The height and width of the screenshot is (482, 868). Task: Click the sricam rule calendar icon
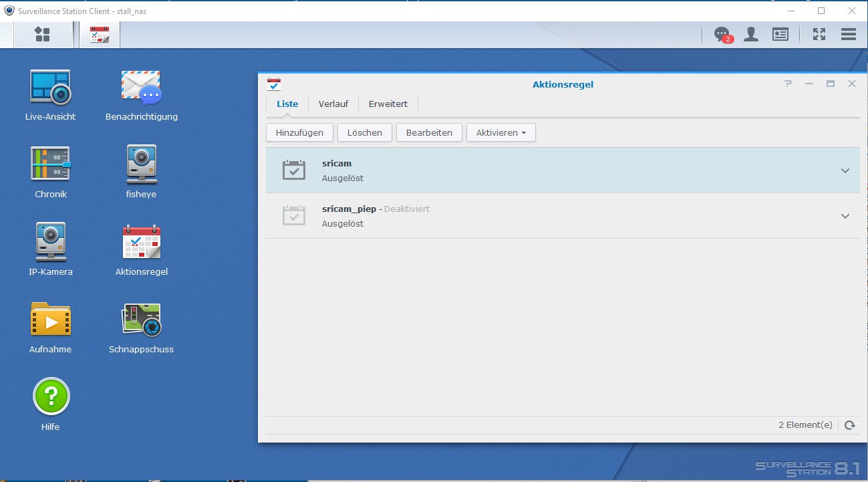click(x=293, y=170)
